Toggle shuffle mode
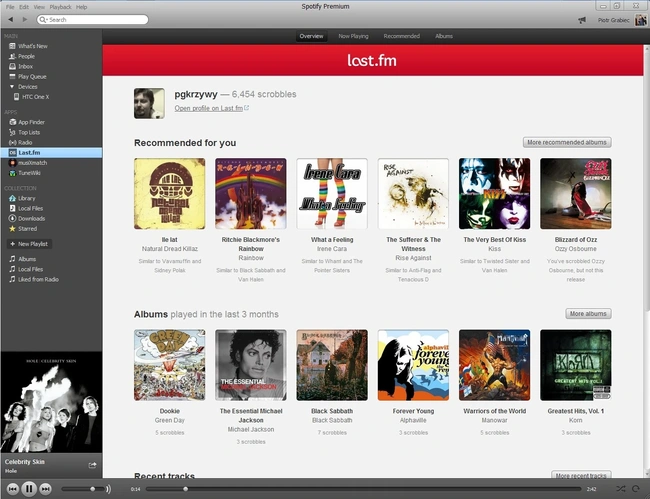The image size is (650, 499). pos(621,489)
